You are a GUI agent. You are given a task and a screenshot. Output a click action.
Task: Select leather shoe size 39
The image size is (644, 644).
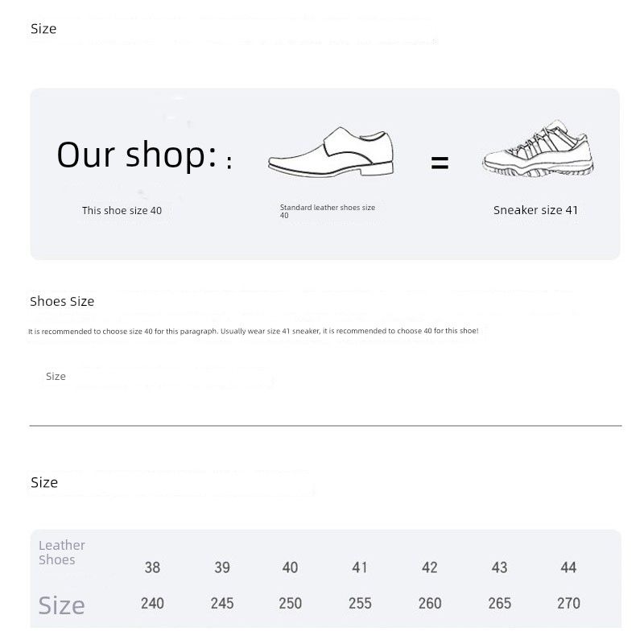(222, 568)
